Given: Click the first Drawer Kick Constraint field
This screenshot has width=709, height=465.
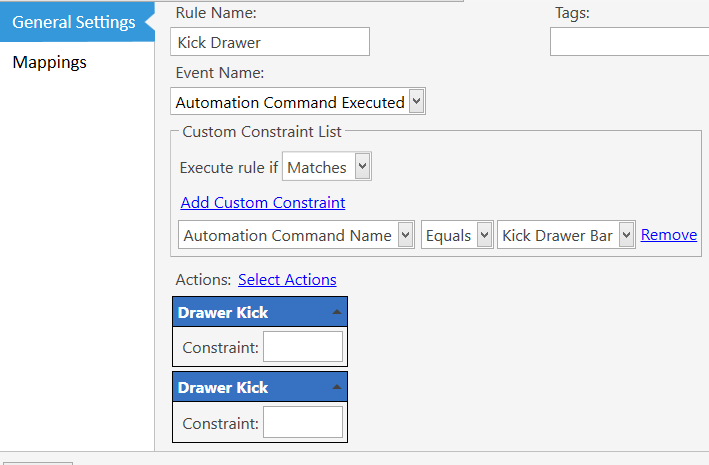Looking at the screenshot, I should point(303,347).
